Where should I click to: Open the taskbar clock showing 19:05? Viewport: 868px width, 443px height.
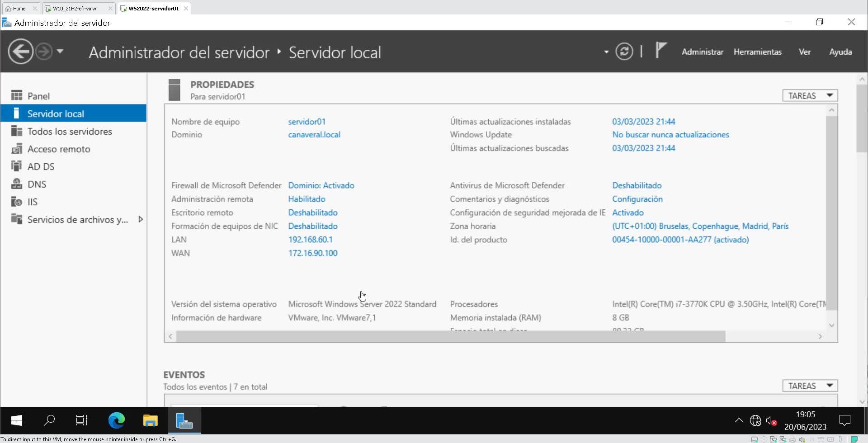[805, 421]
